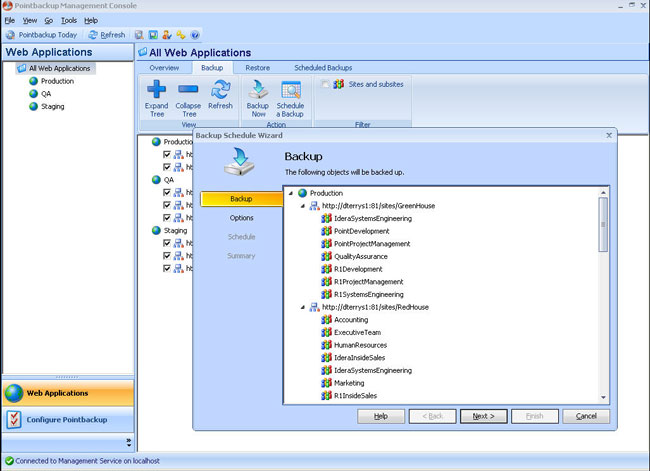Click the GreenHouse site collection icon in the wizard
The width and height of the screenshot is (650, 471).
coord(315,206)
